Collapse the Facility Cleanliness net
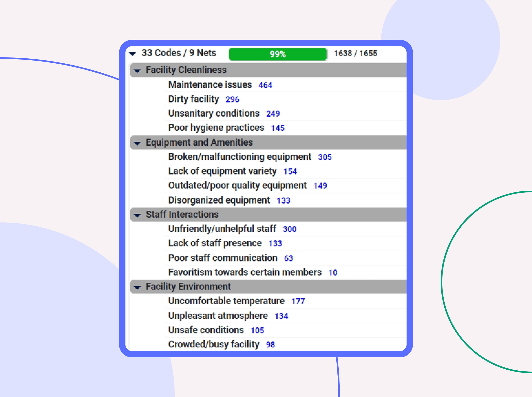This screenshot has height=397, width=532. [x=137, y=70]
